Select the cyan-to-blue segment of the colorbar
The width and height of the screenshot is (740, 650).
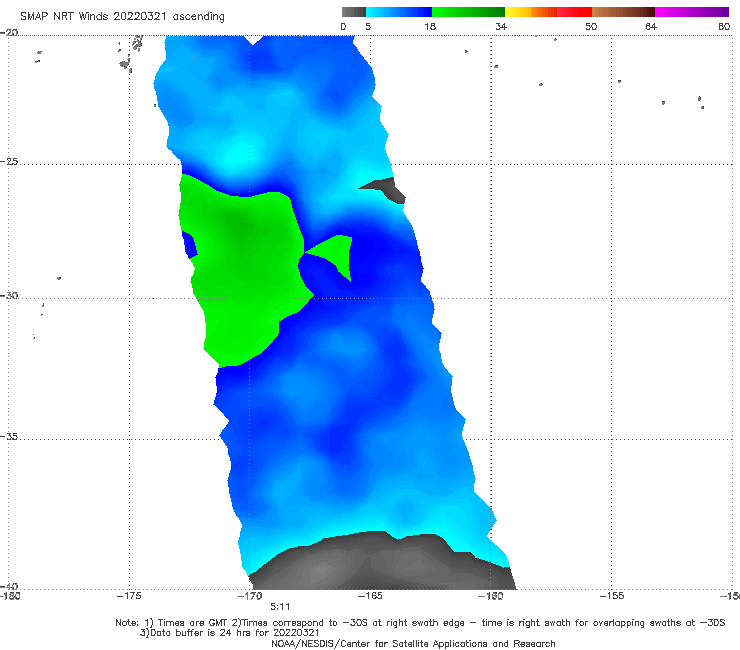(x=399, y=12)
